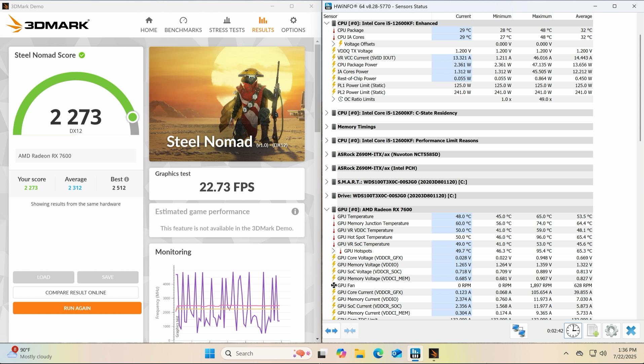Click the GPU Fan icon in HWiNFO
Screen dimensions: 644x364
click(x=334, y=285)
